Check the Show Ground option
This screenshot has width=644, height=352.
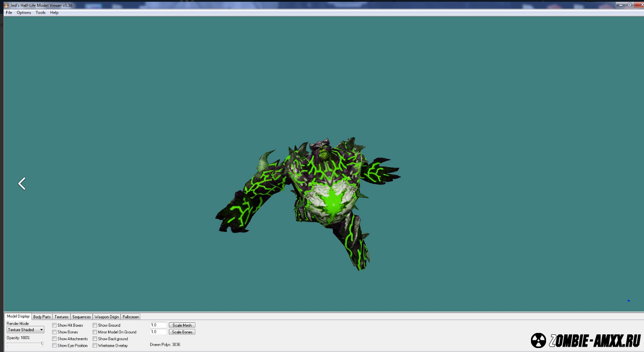[95, 325]
